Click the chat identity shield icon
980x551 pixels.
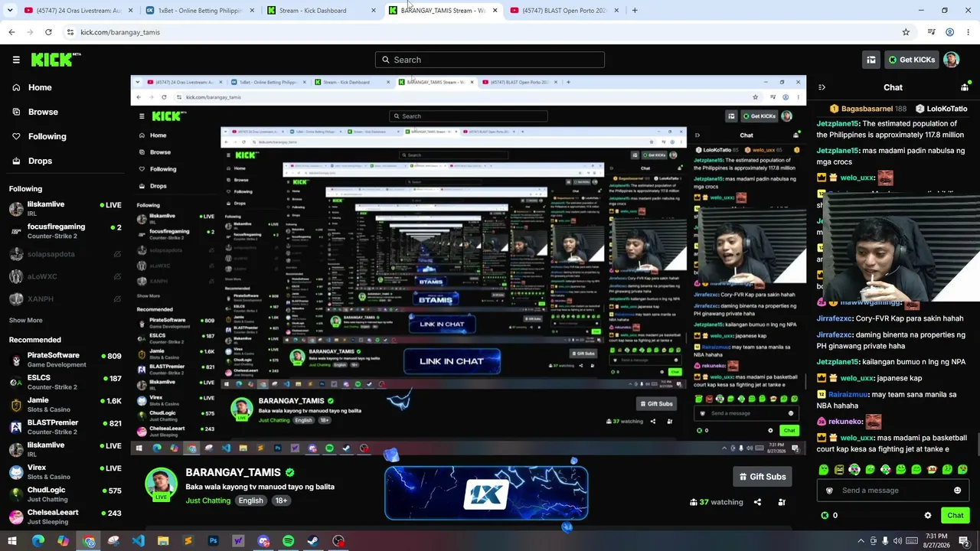coord(829,491)
